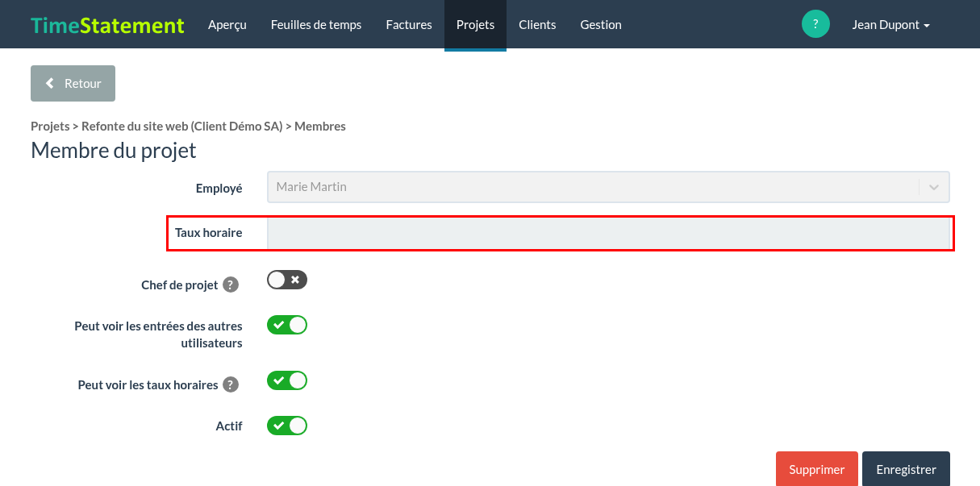This screenshot has height=486, width=980.
Task: Click the Taux horaire label
Action: pyautogui.click(x=209, y=233)
